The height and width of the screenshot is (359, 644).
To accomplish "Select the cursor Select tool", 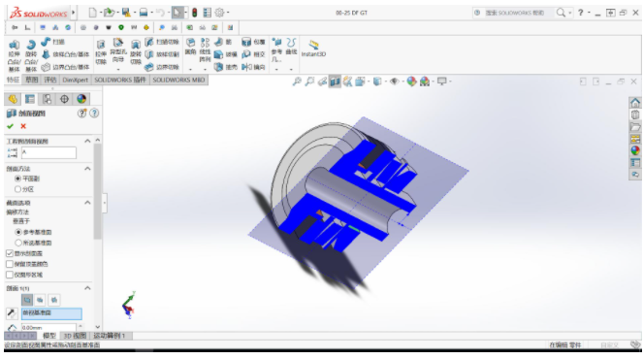I will 177,13.
